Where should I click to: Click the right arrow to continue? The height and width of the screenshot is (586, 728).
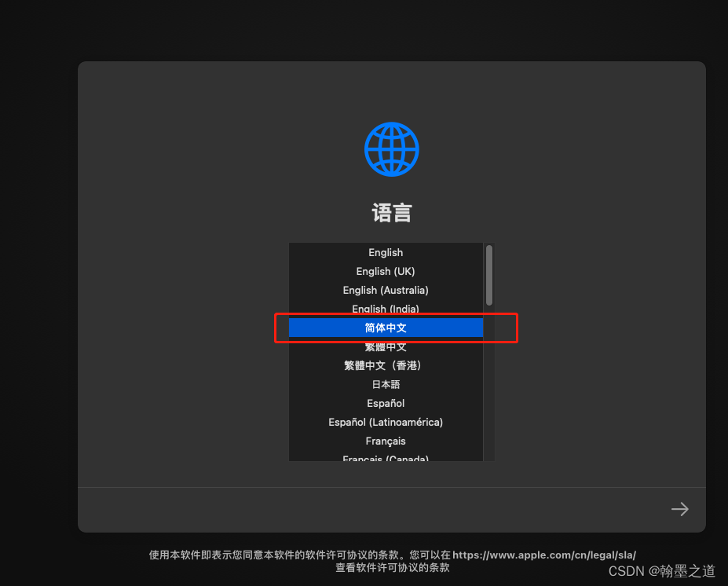tap(679, 509)
